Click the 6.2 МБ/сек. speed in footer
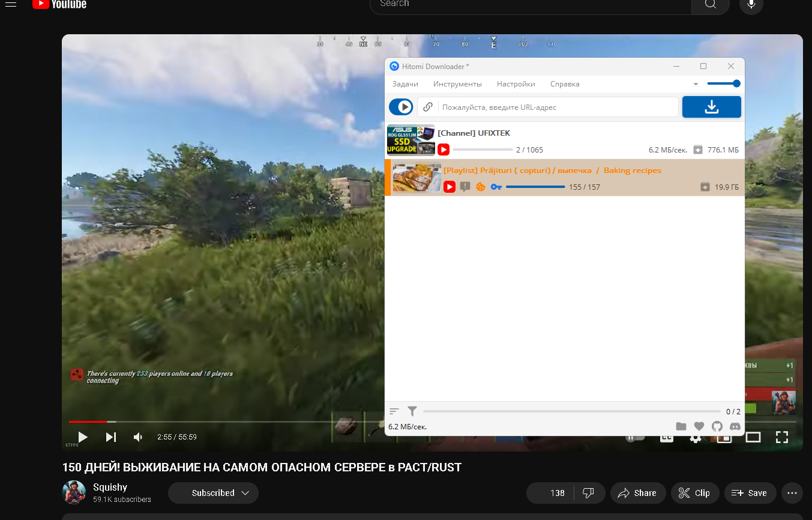Screen dimensions: 812x520 point(408,427)
